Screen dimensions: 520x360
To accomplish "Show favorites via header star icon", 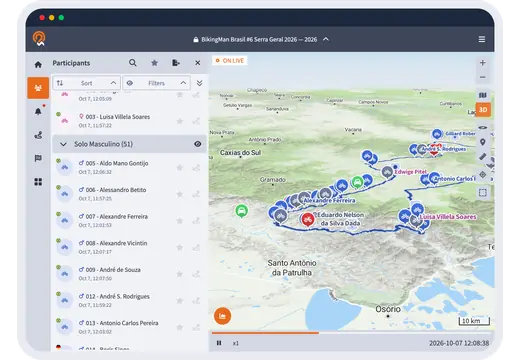I will coord(154,63).
